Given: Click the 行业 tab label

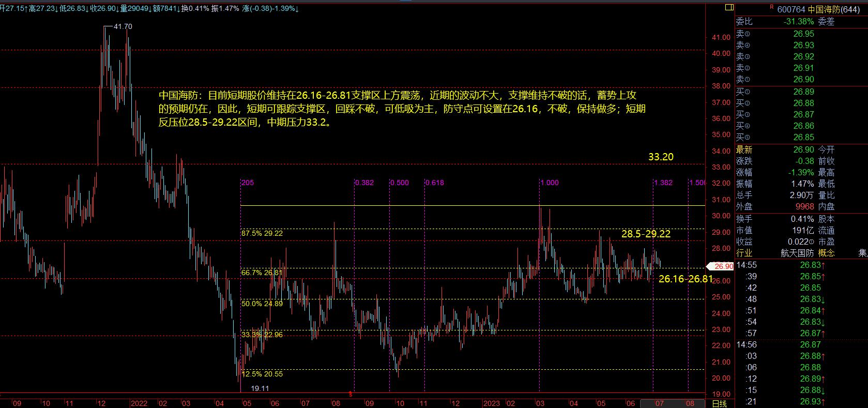Looking at the screenshot, I should [744, 253].
